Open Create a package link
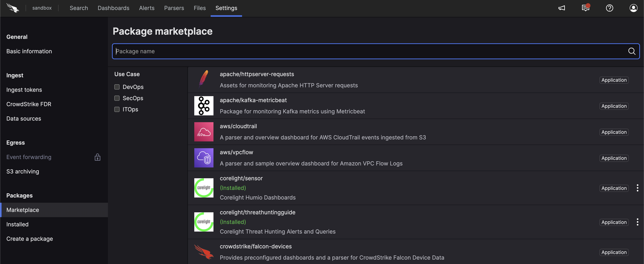 coord(30,239)
